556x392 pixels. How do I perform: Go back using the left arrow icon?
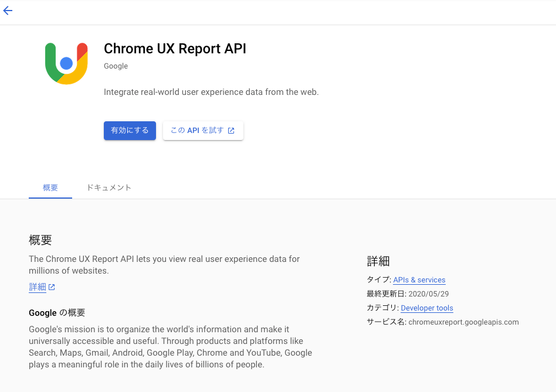point(8,11)
